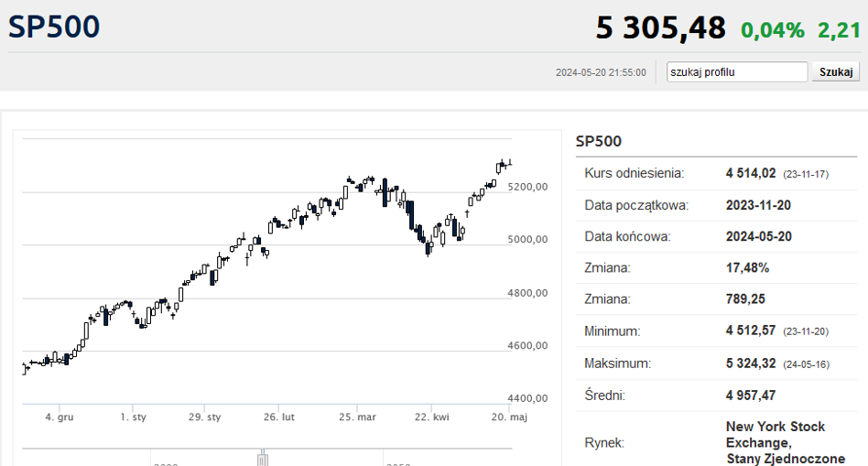
Task: Click the 4400,00 price axis label
Action: coord(527,398)
